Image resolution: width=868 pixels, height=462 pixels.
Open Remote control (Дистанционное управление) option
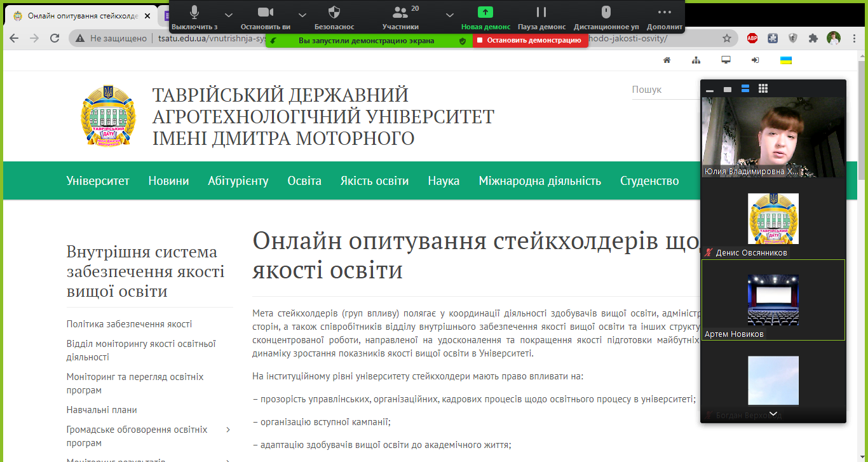(606, 17)
